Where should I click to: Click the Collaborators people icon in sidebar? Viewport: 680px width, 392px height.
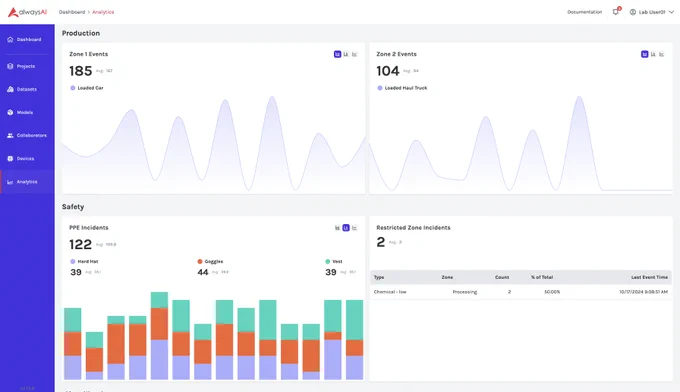(x=10, y=135)
